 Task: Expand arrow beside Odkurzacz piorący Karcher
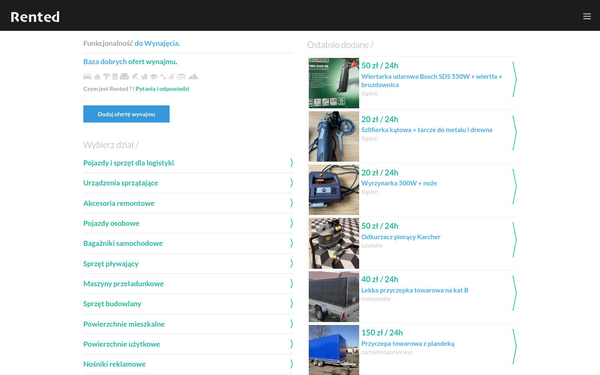[515, 240]
